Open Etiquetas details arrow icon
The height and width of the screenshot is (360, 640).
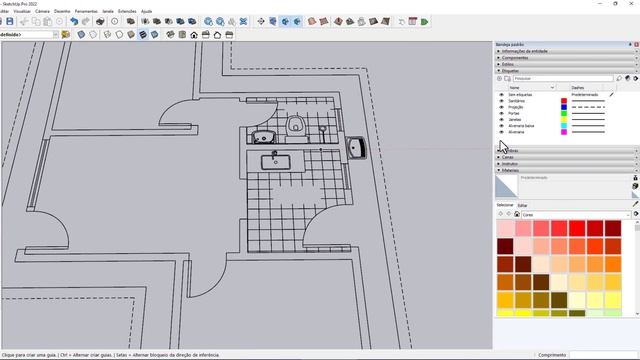coord(636,78)
